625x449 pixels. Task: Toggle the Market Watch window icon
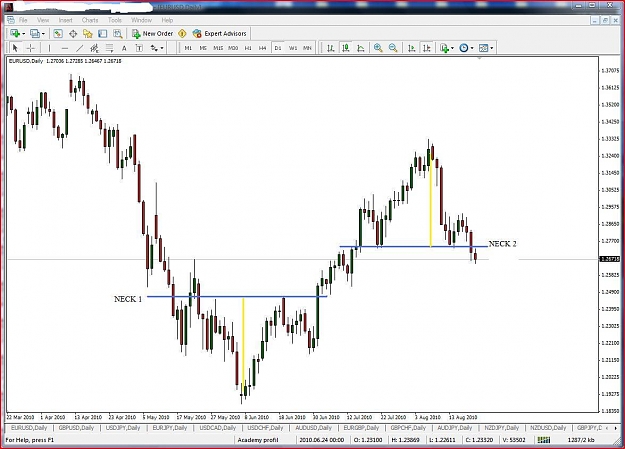(58, 33)
